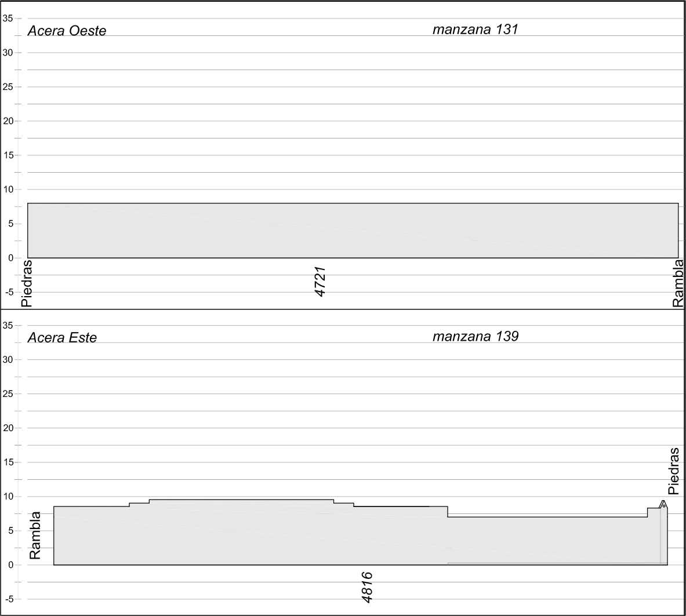Click axis value 20 in the lower chart
686x616 pixels.
click(8, 428)
